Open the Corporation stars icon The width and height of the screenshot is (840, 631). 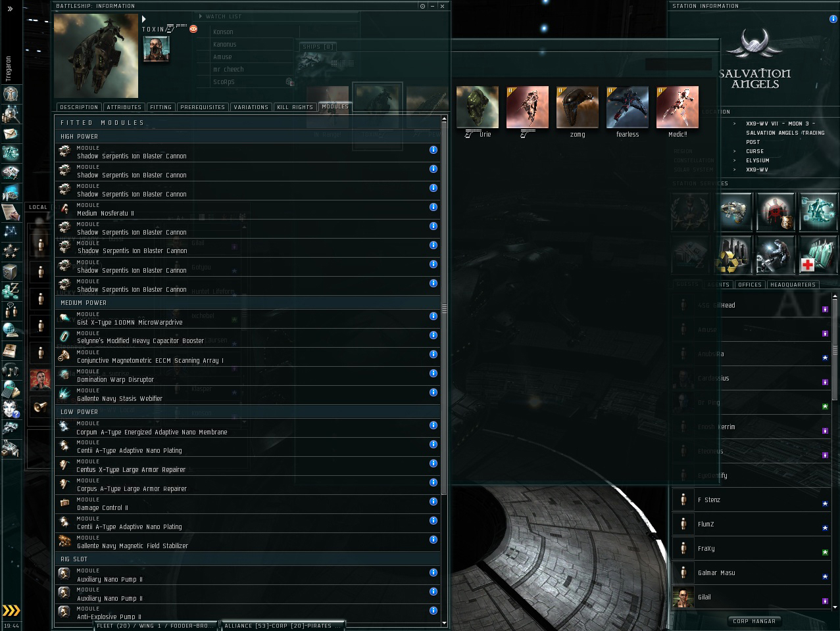10,251
